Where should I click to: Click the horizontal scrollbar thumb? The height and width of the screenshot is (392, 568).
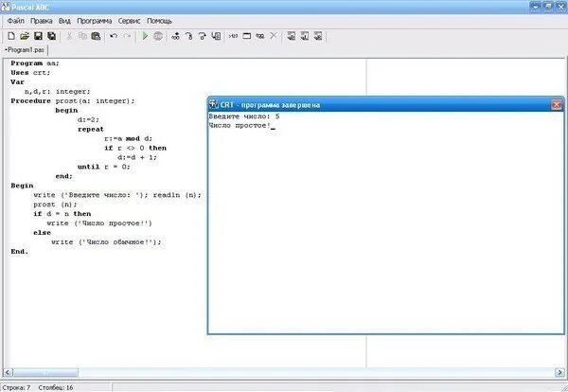(x=45, y=372)
